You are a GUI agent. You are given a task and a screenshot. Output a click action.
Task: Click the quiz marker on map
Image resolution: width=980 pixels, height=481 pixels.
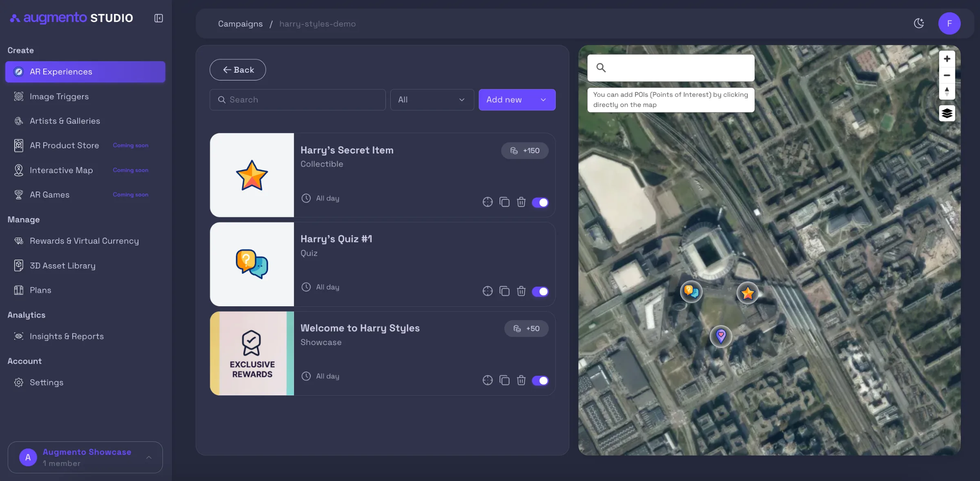691,292
